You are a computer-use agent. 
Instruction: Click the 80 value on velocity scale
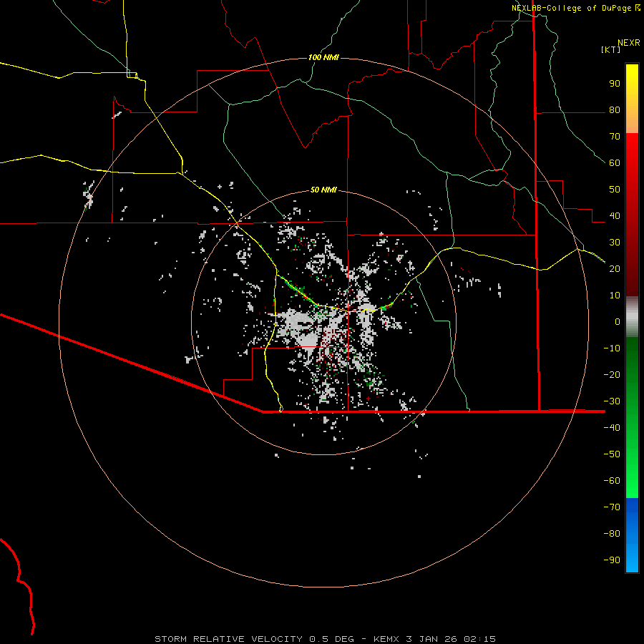coord(615,110)
